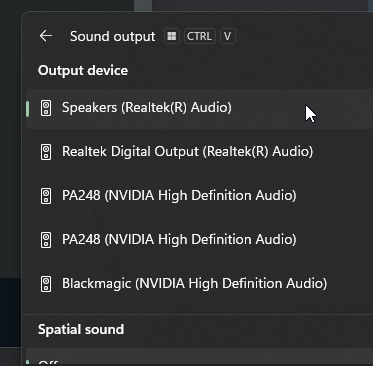This screenshot has width=373, height=366.
Task: Select Realtek Digital Output (Realtek(R) Audio)
Action: point(199,152)
